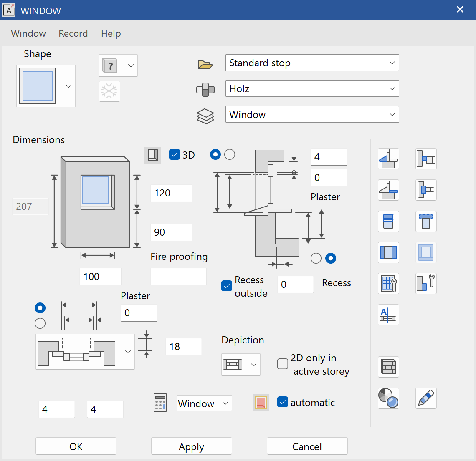Click the open folder icon beside Standard stop
The image size is (476, 461).
pyautogui.click(x=205, y=64)
